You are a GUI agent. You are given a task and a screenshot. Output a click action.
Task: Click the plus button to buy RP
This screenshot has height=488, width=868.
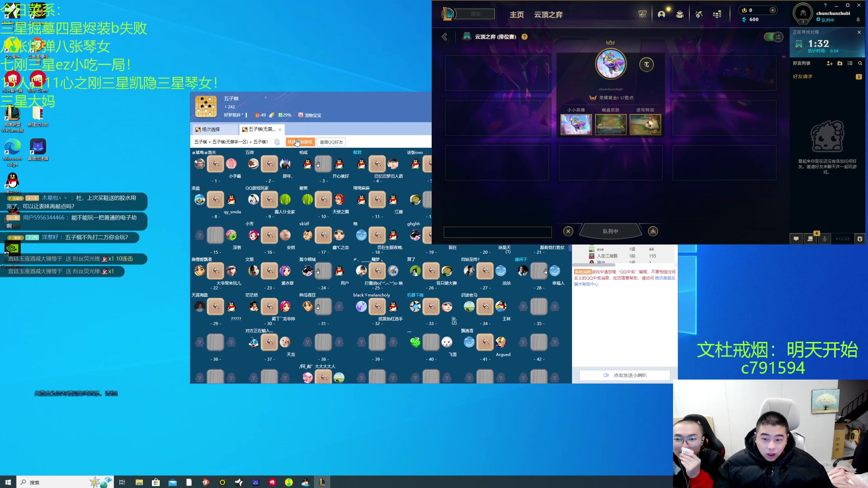[x=772, y=10]
